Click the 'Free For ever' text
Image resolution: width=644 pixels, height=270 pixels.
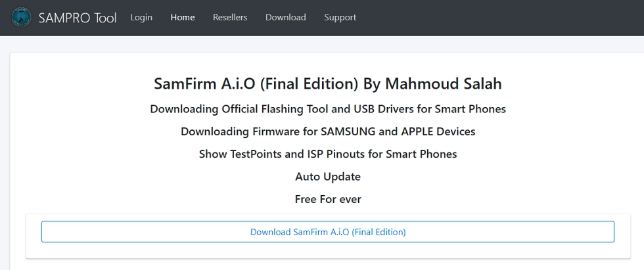pos(328,199)
